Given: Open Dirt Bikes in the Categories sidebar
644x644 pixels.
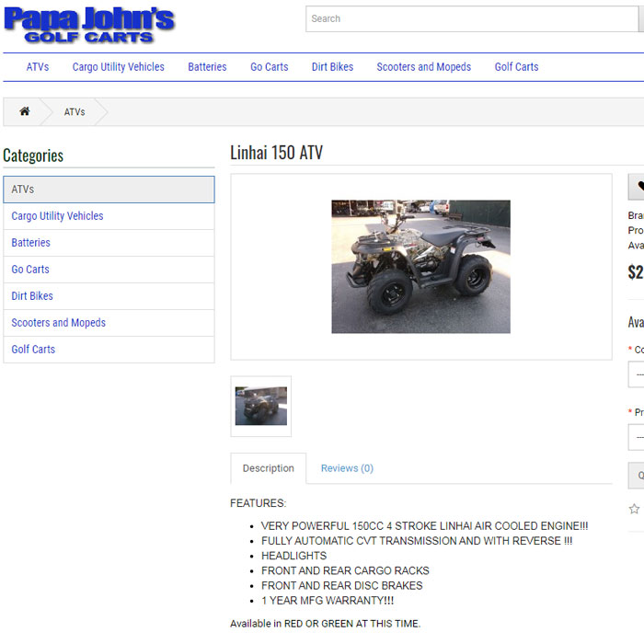Looking at the screenshot, I should click(32, 296).
